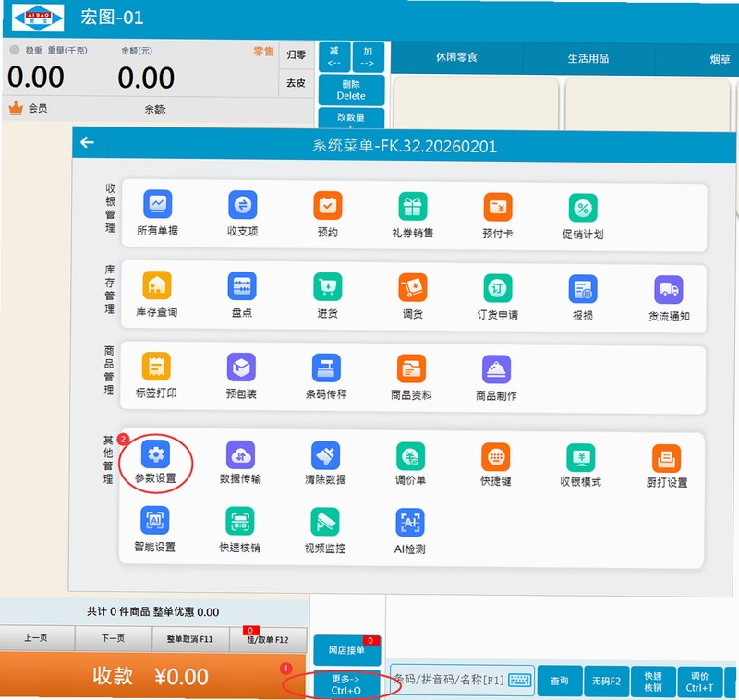Image resolution: width=739 pixels, height=700 pixels.
Task: Switch to 休闲零食 category tab
Action: tap(456, 57)
